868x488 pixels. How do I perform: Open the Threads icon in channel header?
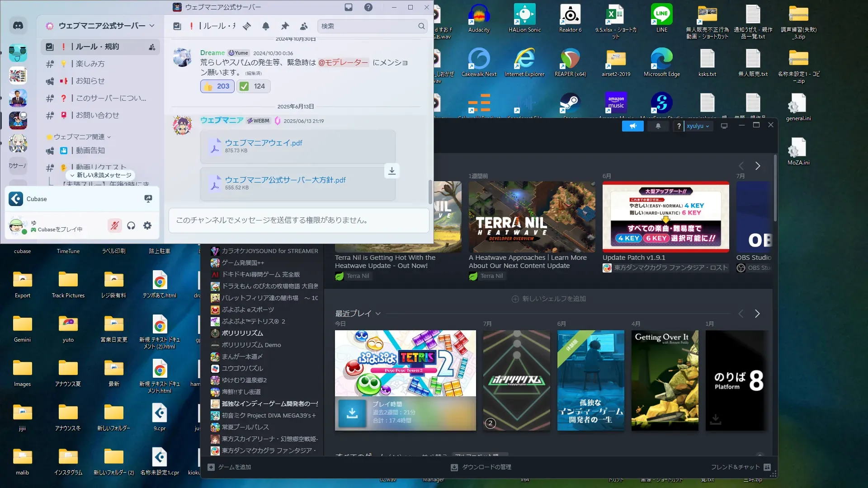(247, 26)
